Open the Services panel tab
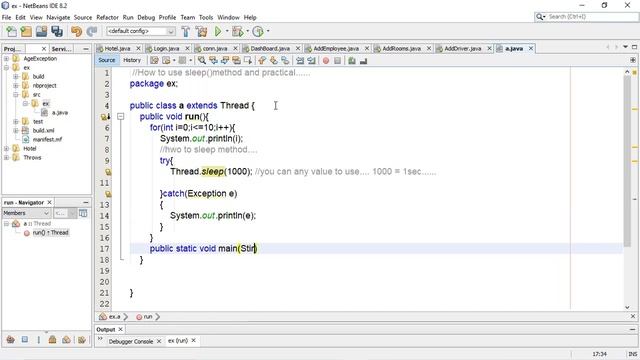The image size is (640, 360). (x=62, y=49)
